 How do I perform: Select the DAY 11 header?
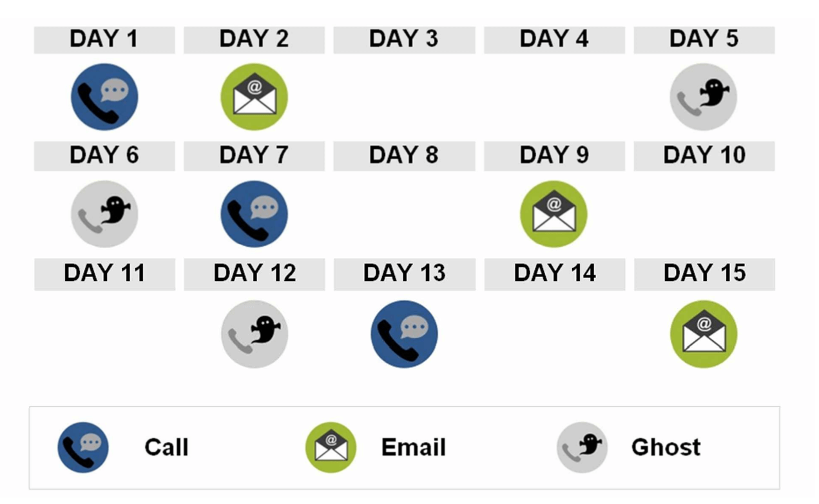coord(104,275)
